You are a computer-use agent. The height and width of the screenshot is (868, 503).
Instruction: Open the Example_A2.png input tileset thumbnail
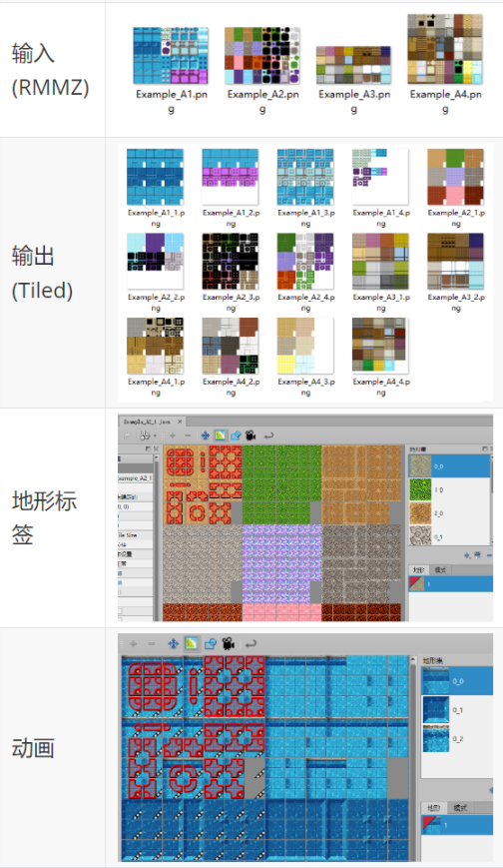coord(262,56)
